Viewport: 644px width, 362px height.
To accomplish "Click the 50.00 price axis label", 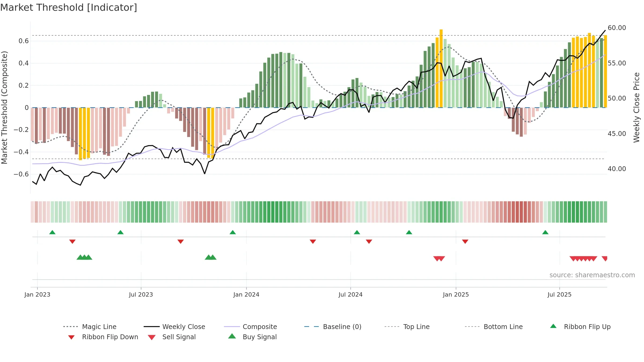I will click(617, 98).
